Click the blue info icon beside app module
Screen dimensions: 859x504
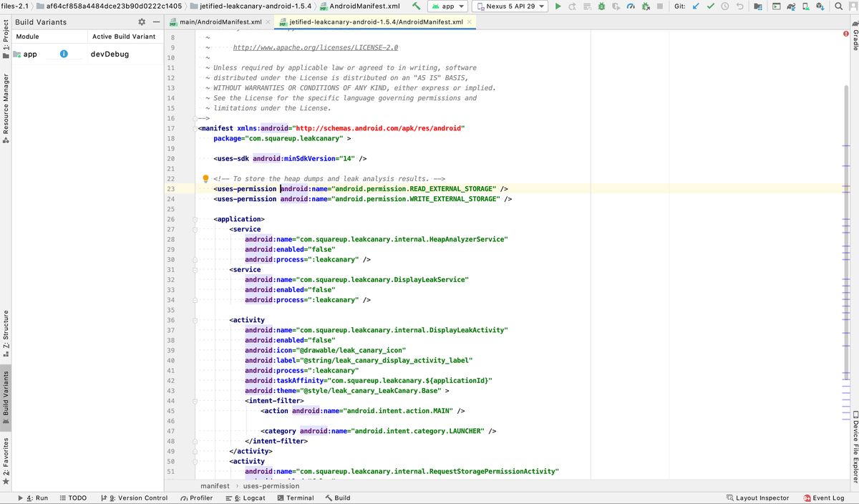(x=64, y=54)
